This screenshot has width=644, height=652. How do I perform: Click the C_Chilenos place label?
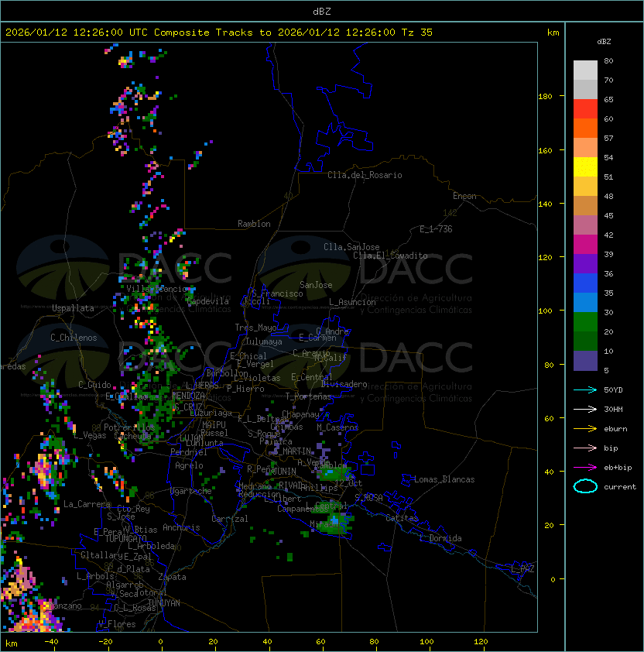point(74,338)
